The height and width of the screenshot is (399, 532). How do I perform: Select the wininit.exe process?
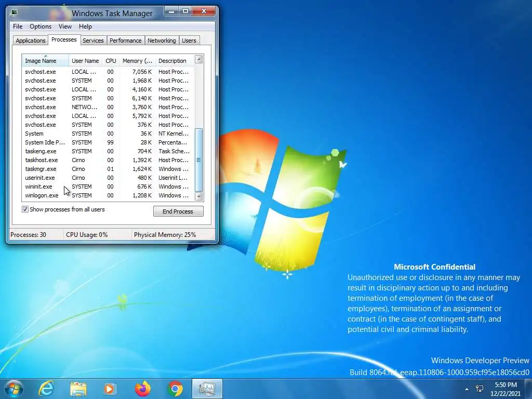click(x=108, y=187)
